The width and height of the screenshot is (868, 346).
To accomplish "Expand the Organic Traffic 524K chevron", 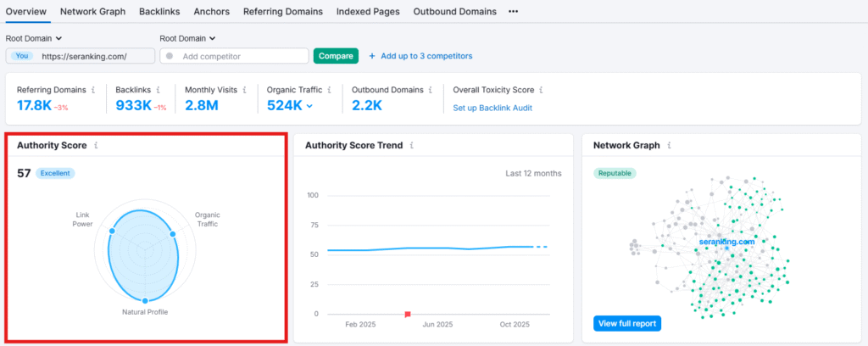I will [309, 106].
